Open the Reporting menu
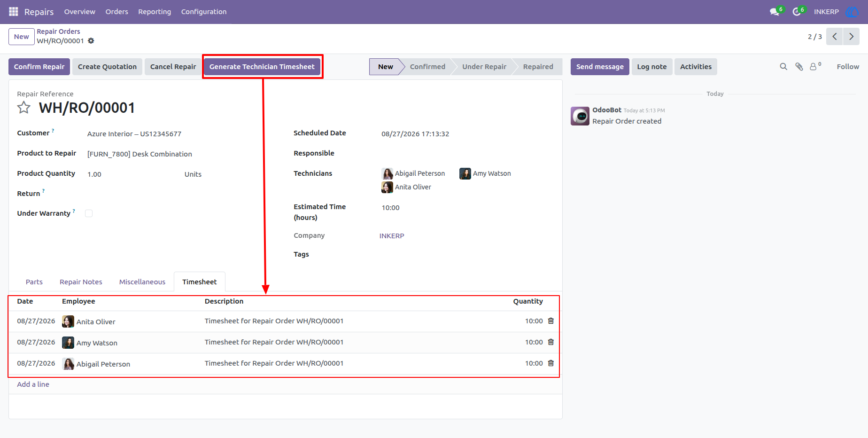 [x=155, y=12]
